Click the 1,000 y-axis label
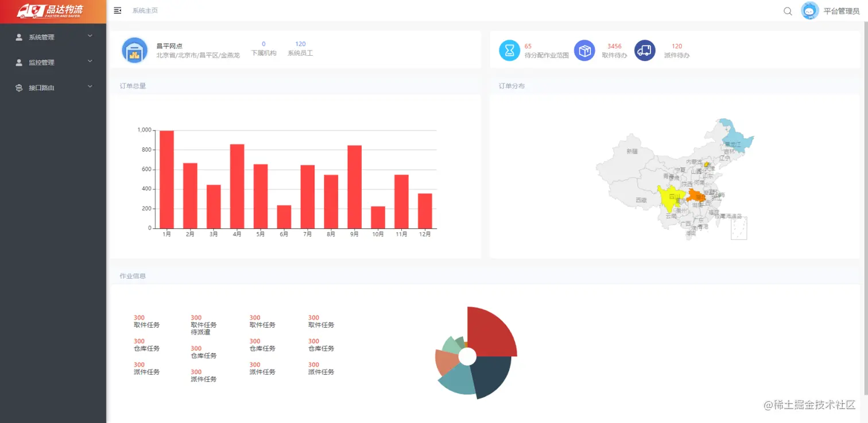This screenshot has height=423, width=868. 144,130
